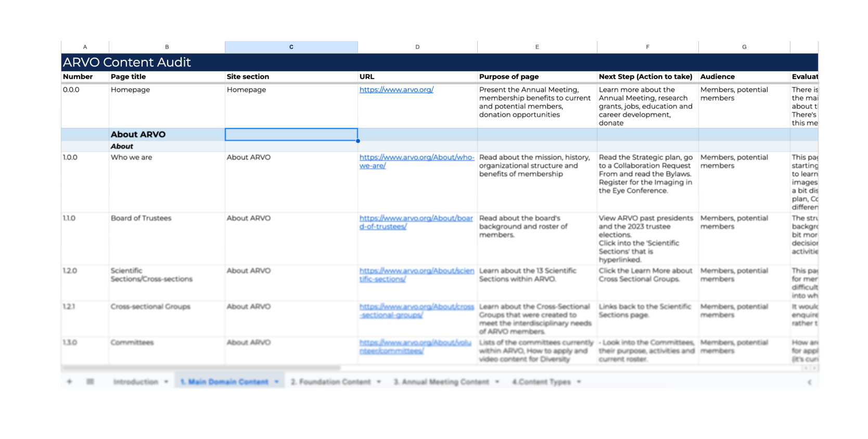This screenshot has width=868, height=439.
Task: Select column G header
Action: pyautogui.click(x=744, y=47)
